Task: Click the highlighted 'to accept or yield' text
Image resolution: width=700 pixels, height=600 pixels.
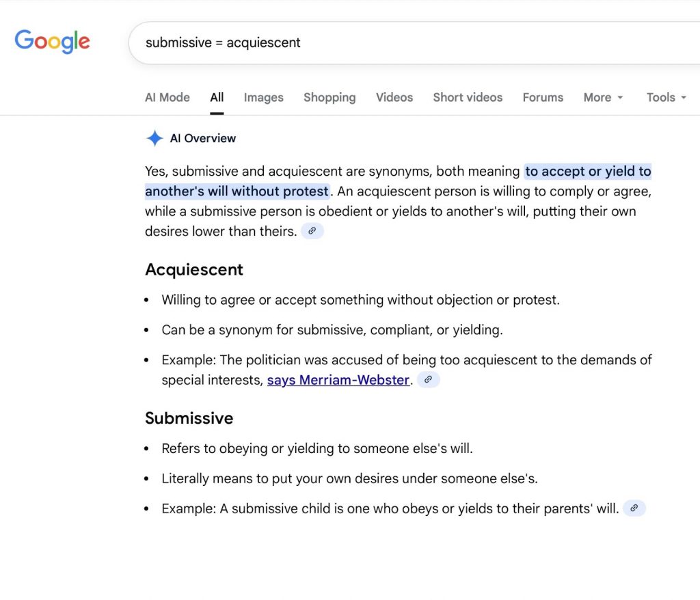Action: (x=587, y=171)
